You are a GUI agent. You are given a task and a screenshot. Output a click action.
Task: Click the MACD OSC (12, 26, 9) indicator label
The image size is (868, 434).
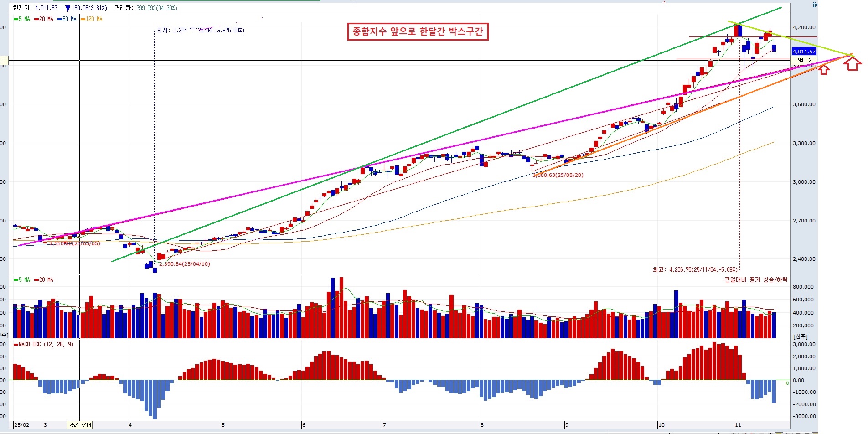pyautogui.click(x=44, y=345)
